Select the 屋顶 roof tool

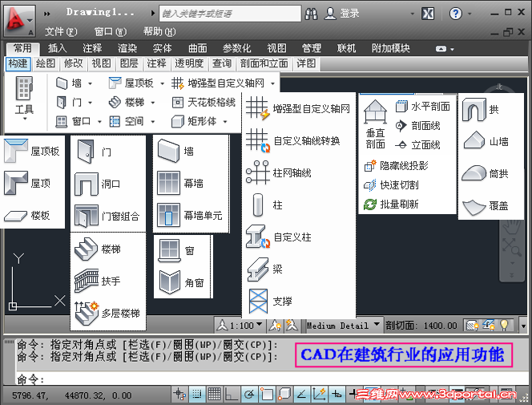click(x=28, y=184)
